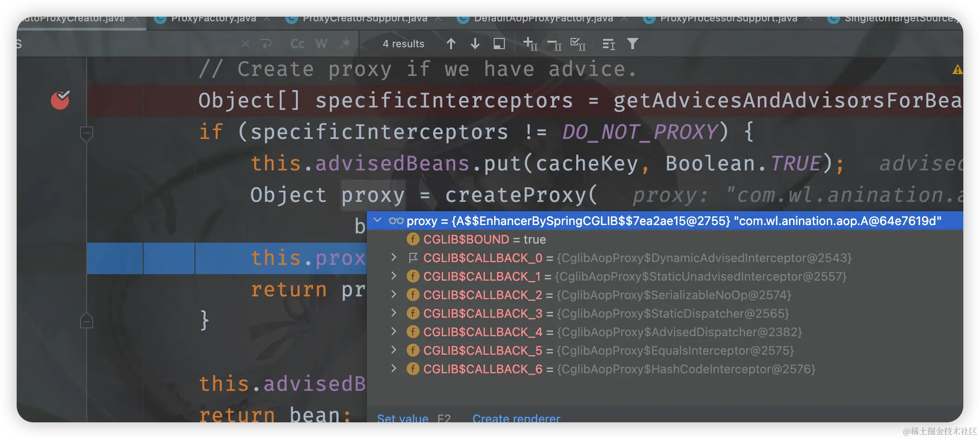Add selection for next occurrence
The width and height of the screenshot is (980, 439).
pyautogui.click(x=530, y=44)
